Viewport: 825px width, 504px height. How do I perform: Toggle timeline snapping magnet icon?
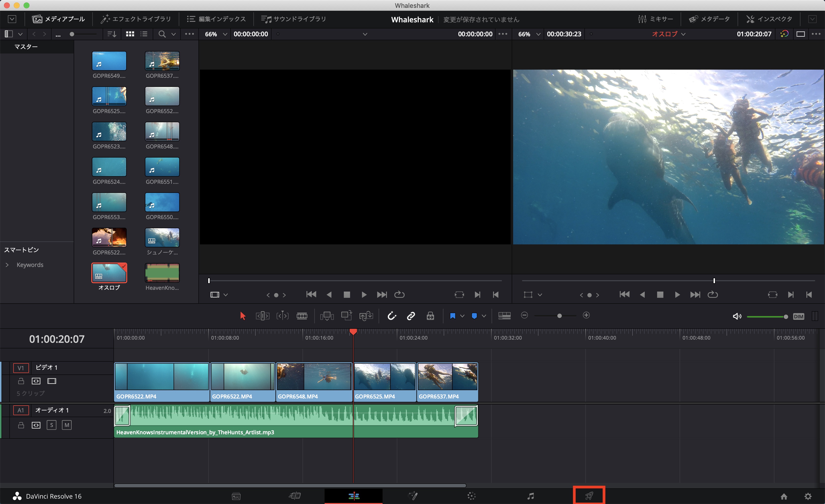[x=391, y=316]
